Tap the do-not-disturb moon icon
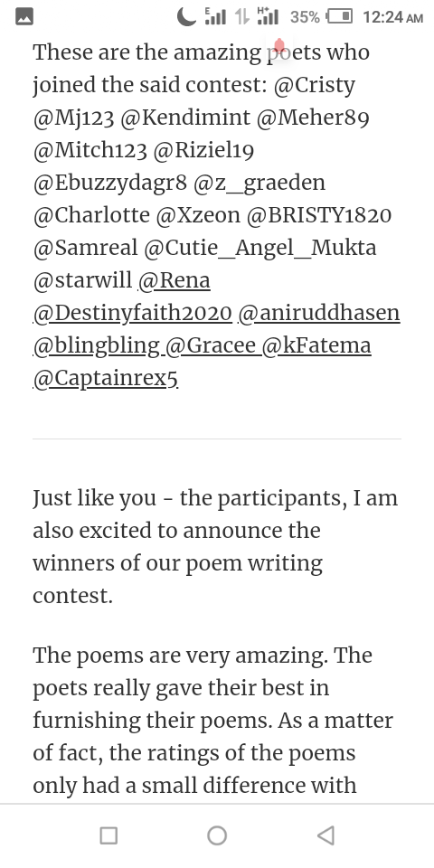The width and height of the screenshot is (434, 868). point(186,17)
